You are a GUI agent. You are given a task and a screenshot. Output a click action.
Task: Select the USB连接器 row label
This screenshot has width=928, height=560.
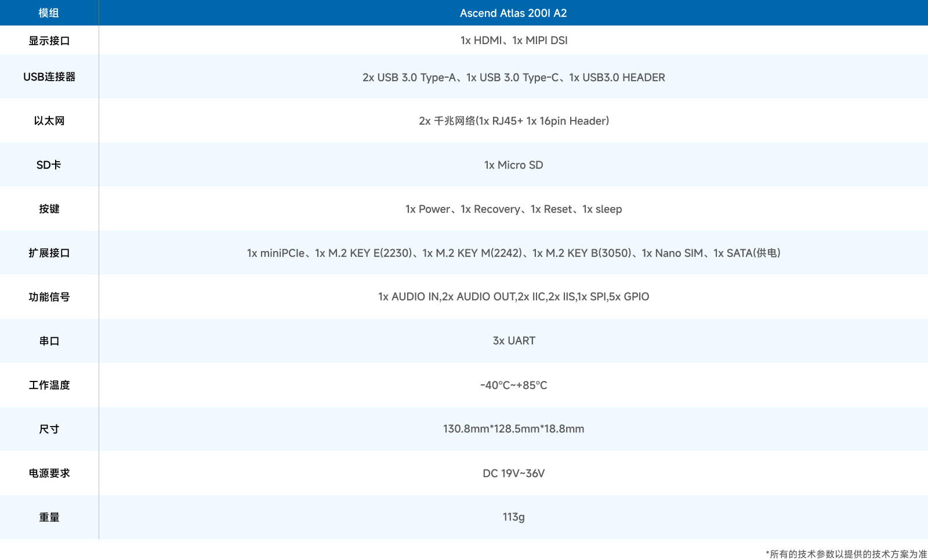tap(49, 77)
